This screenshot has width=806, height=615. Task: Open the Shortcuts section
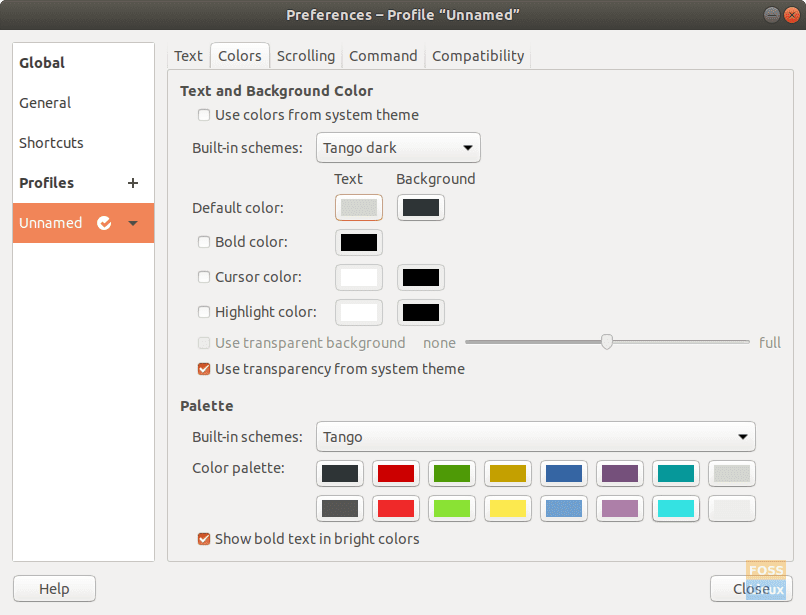pyautogui.click(x=51, y=143)
